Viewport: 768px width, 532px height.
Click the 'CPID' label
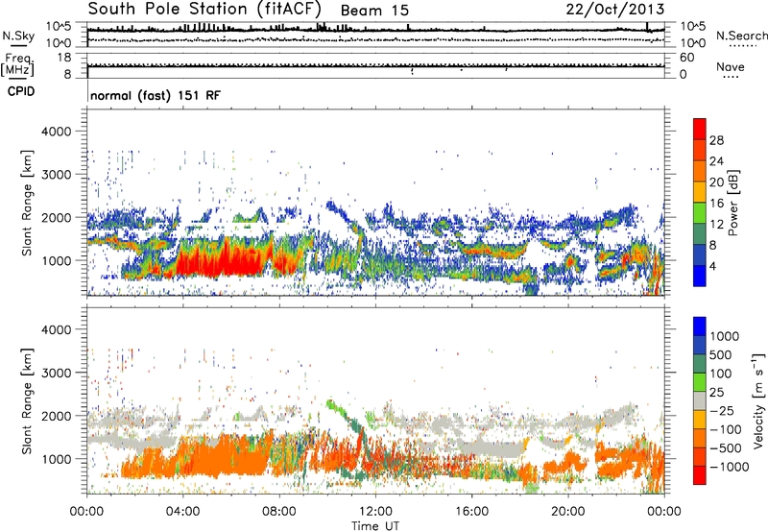point(21,91)
